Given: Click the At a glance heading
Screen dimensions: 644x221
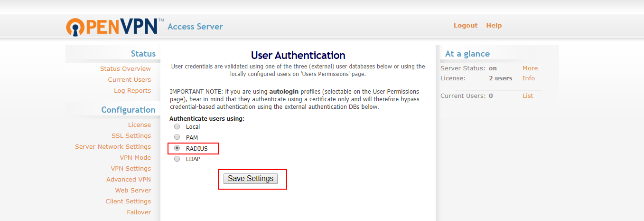Looking at the screenshot, I should coord(467,54).
